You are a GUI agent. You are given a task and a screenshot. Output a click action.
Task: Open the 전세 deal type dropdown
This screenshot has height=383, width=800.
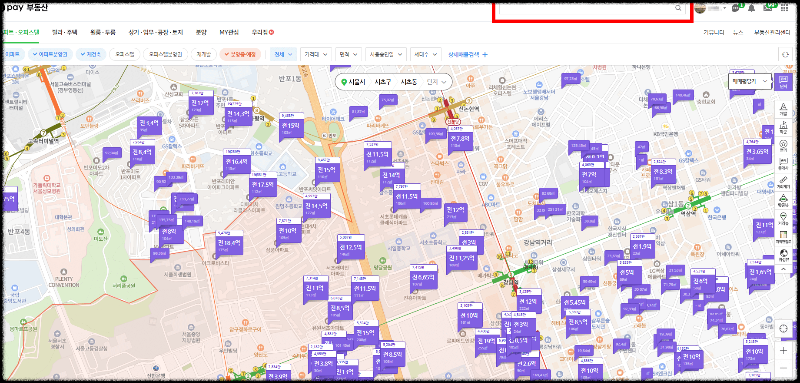[x=283, y=54]
